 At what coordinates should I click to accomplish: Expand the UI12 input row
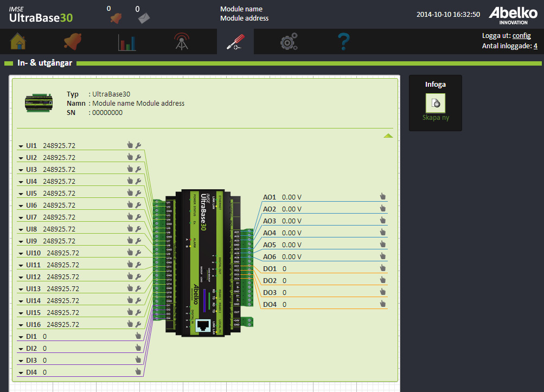[x=21, y=278]
